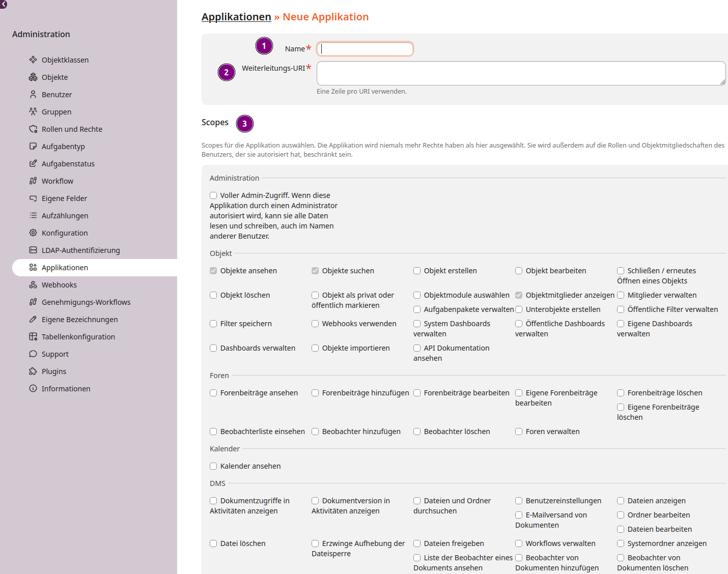This screenshot has height=574, width=728.
Task: Click the Eigene Felder icon
Action: pos(33,198)
